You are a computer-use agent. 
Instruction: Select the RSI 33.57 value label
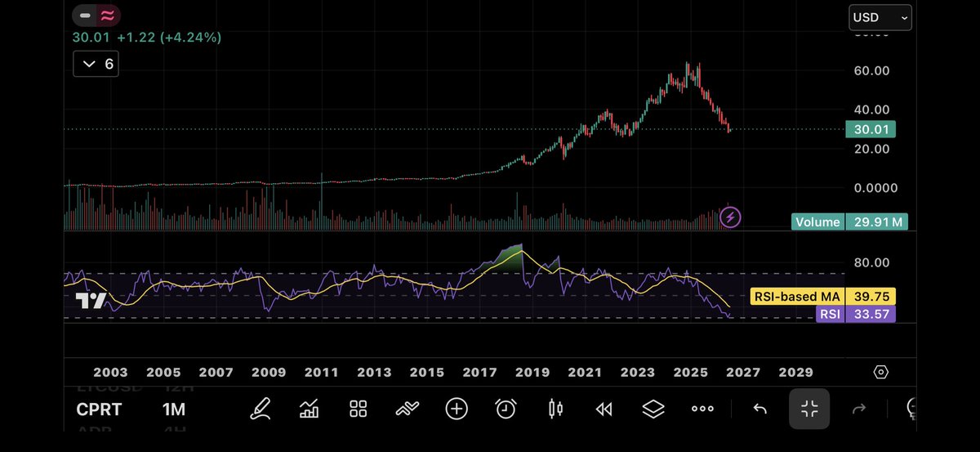tap(856, 314)
